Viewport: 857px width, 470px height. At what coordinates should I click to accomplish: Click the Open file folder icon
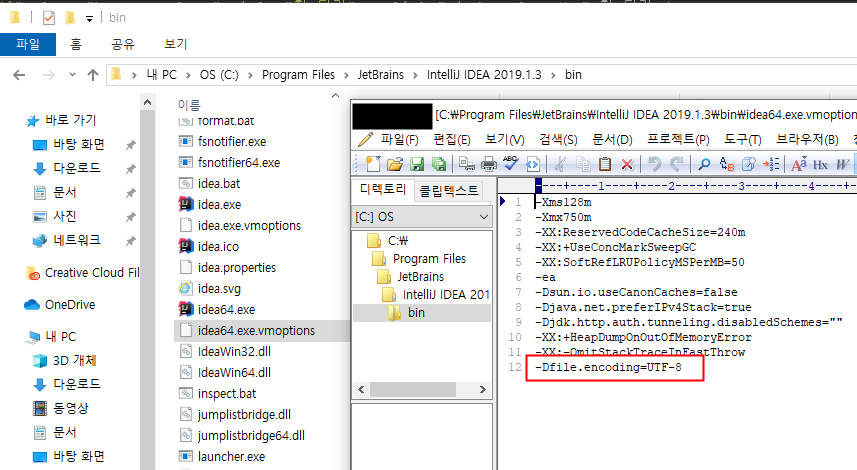click(x=395, y=164)
